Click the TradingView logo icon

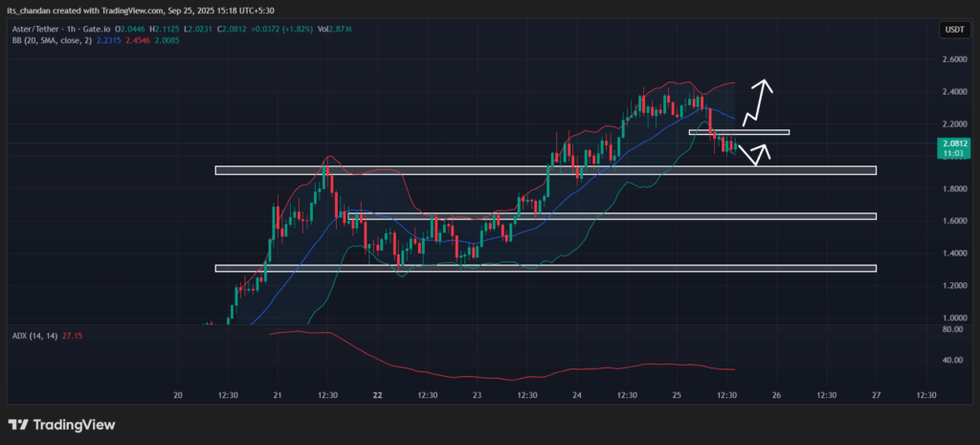tap(18, 424)
